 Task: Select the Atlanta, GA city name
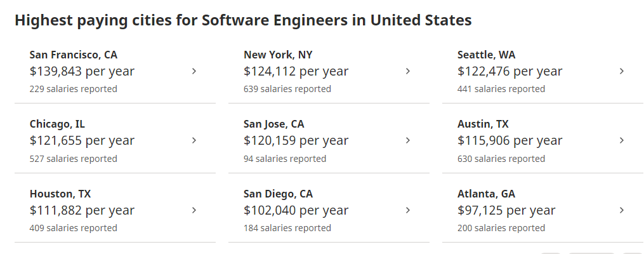486,194
